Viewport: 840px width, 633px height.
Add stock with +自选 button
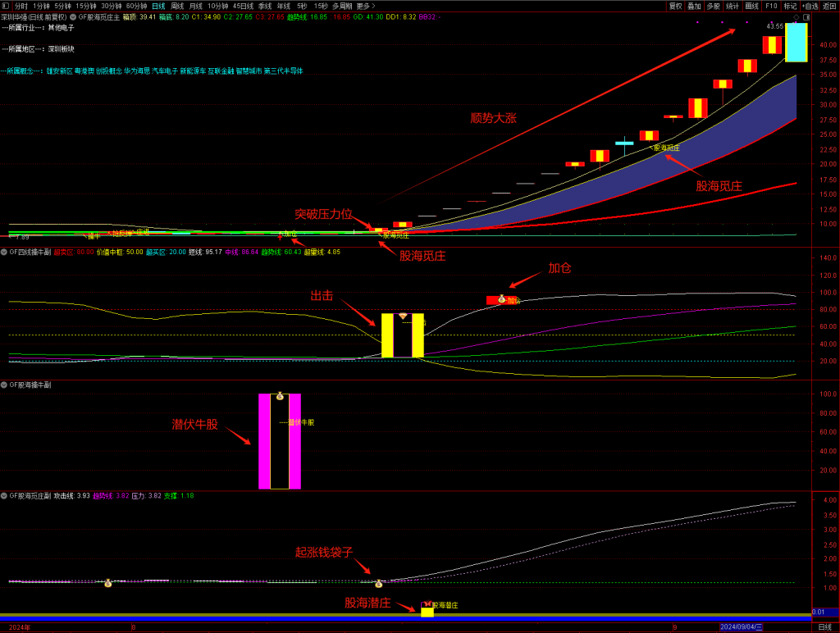tap(809, 6)
